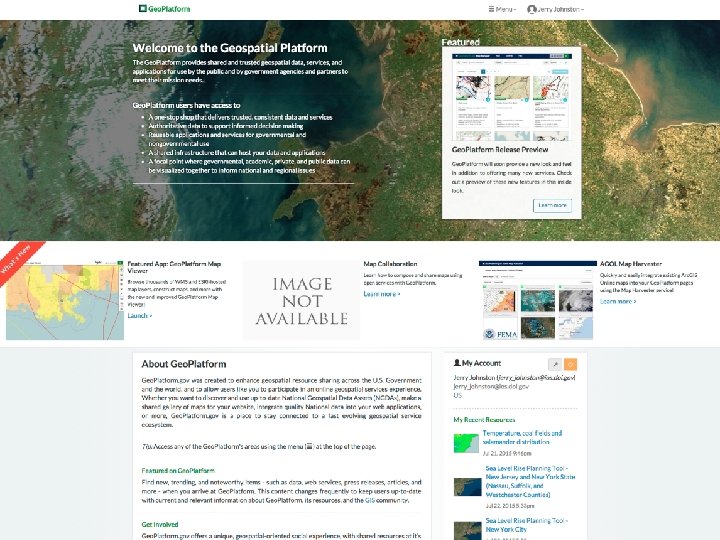Click the What's New red ribbon
The image size is (720, 540).
(x=19, y=262)
